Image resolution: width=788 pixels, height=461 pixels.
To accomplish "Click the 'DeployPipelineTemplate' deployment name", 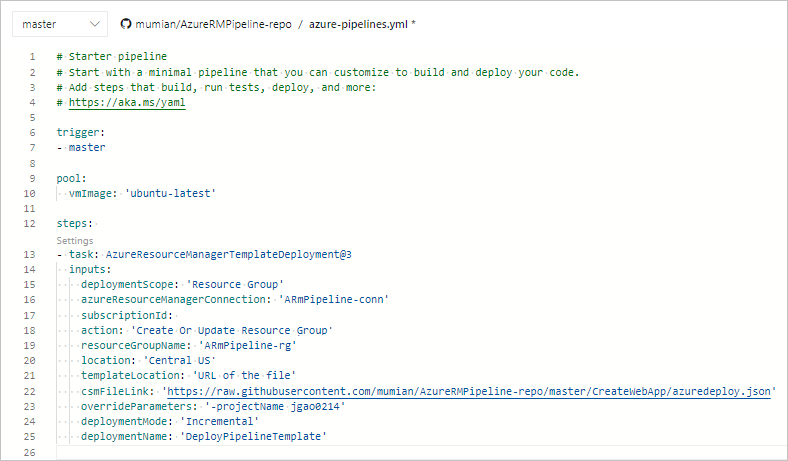I will click(x=253, y=438).
